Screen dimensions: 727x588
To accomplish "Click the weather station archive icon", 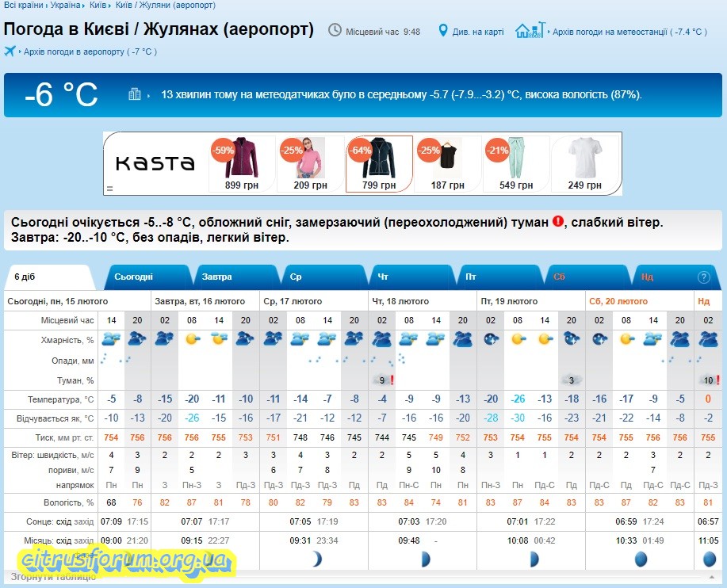I will click(530, 31).
